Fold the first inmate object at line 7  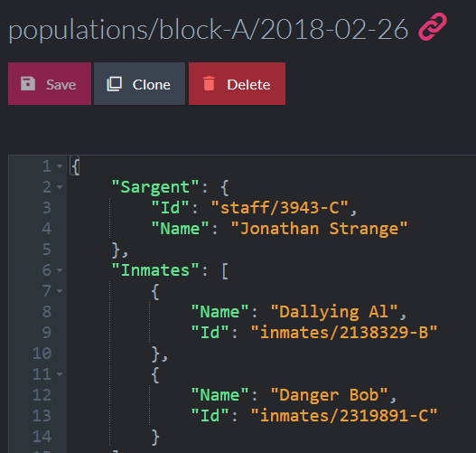point(60,291)
